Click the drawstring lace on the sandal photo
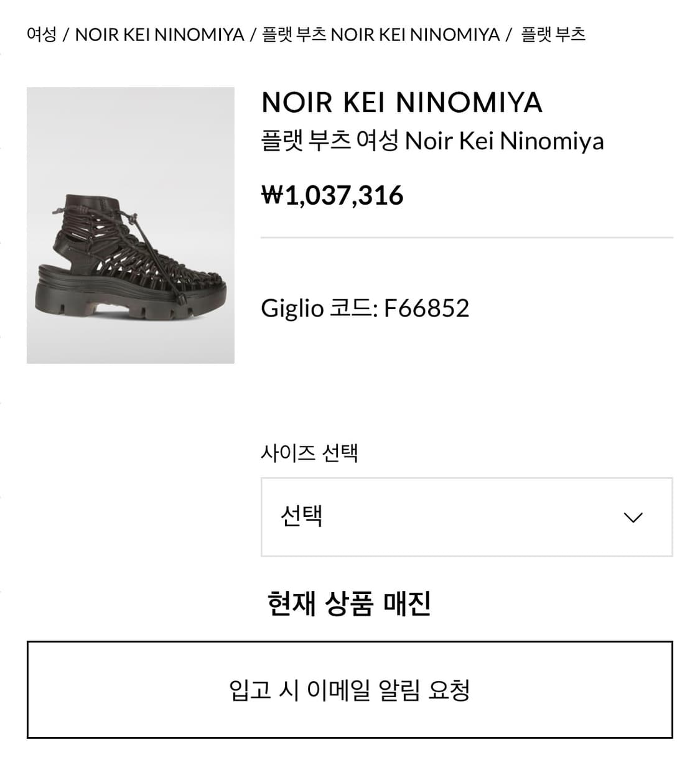The height and width of the screenshot is (760, 700). coord(156,249)
